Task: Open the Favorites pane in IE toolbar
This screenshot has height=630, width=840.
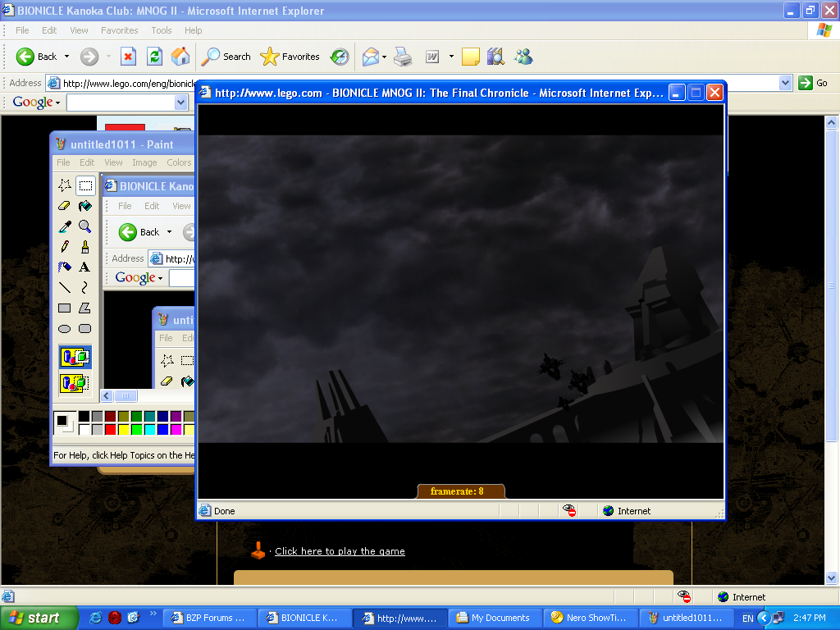Action: pyautogui.click(x=290, y=57)
